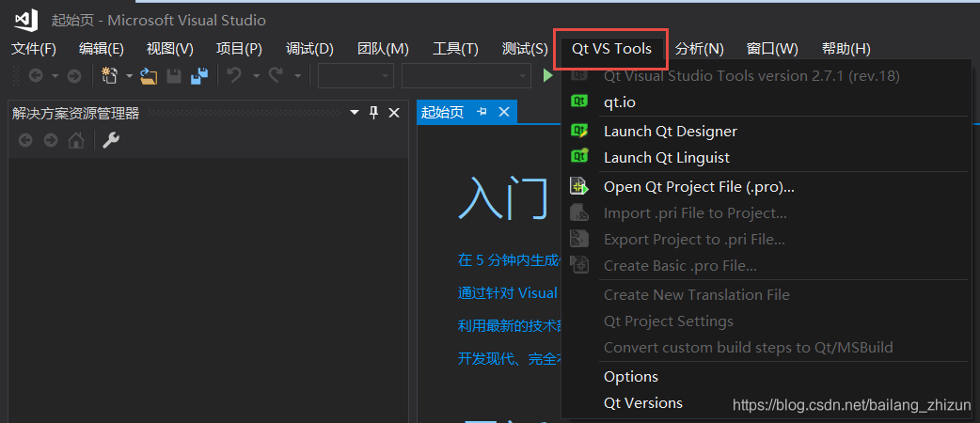Viewport: 980px width, 423px height.
Task: Click the Launch Qt Designer icon
Action: pos(579,131)
